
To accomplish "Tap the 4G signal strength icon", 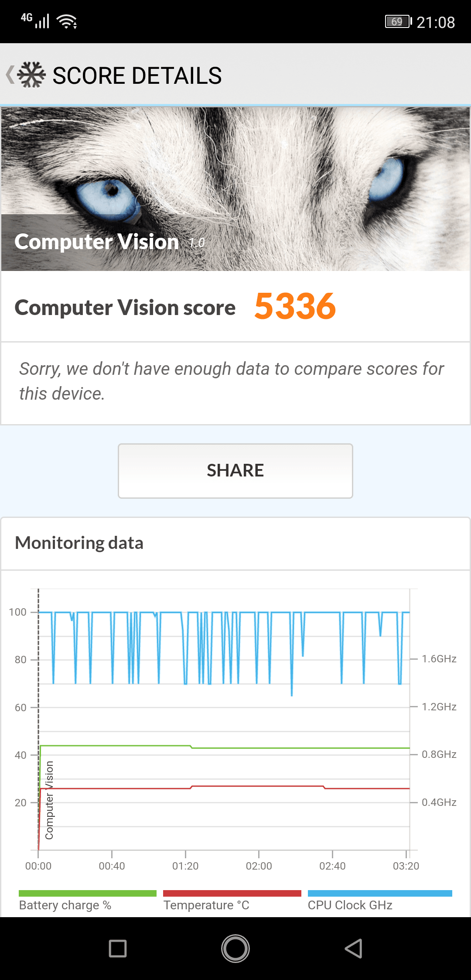I will (35, 21).
